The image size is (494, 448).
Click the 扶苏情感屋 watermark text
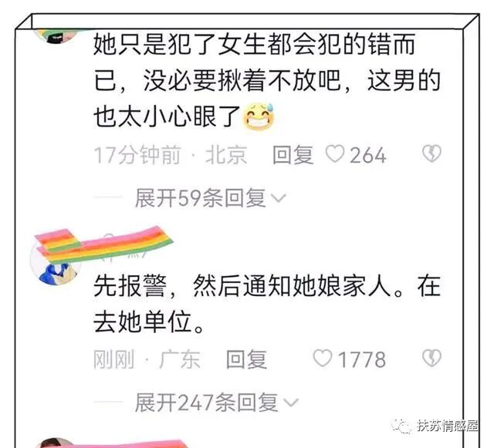[448, 426]
